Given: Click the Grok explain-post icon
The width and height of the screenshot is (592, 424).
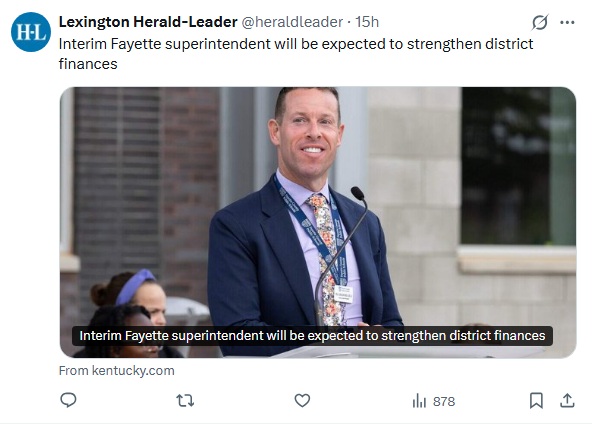Looking at the screenshot, I should tap(540, 22).
